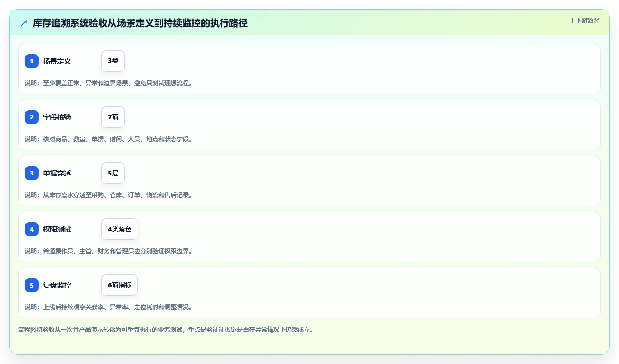The image size is (619, 364).
Task: Click the 6项指标 value chip
Action: pos(120,285)
